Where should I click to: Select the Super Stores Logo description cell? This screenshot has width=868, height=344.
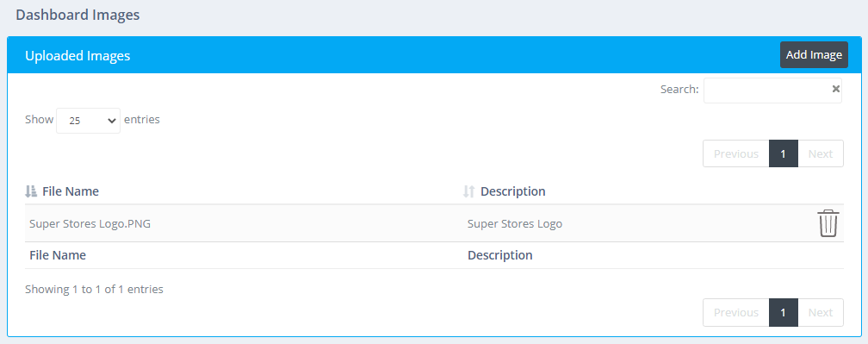point(515,224)
